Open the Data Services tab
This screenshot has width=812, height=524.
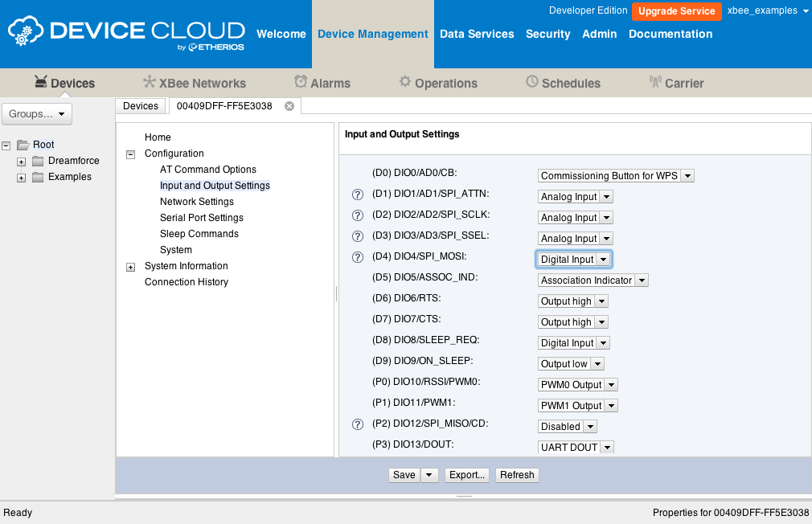click(x=477, y=35)
